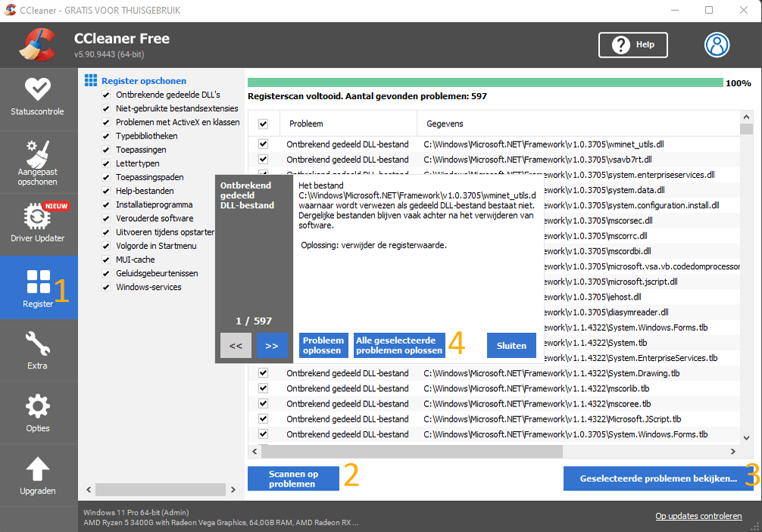Image resolution: width=762 pixels, height=532 pixels.
Task: Uncheck the mscoree.tlb row checkbox
Action: (x=264, y=403)
